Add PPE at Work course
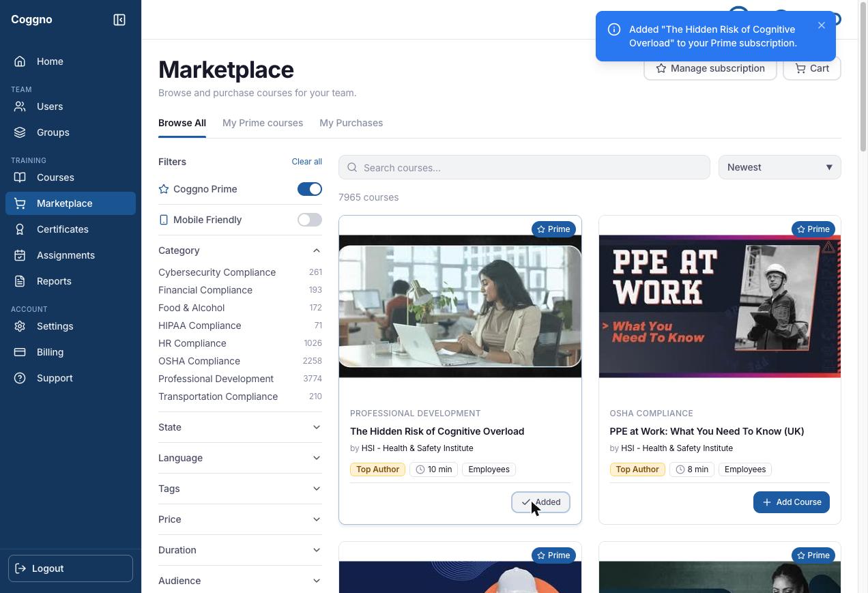This screenshot has width=868, height=593. 792,502
